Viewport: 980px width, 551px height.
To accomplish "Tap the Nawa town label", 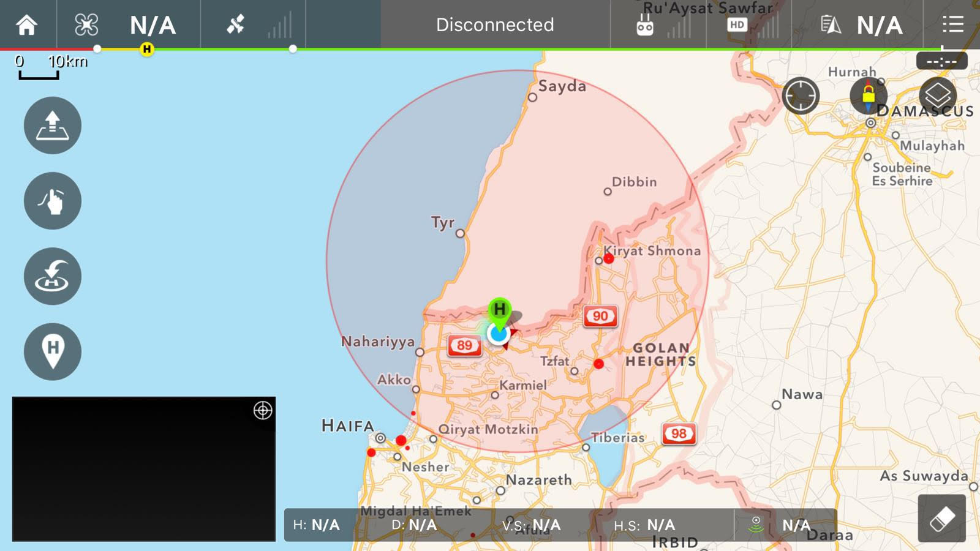I will pos(802,394).
